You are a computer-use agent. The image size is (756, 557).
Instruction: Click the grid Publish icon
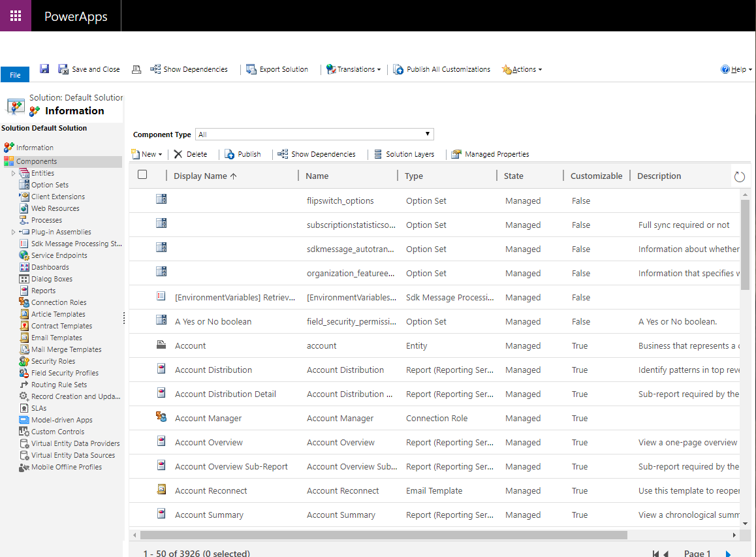[x=230, y=154]
